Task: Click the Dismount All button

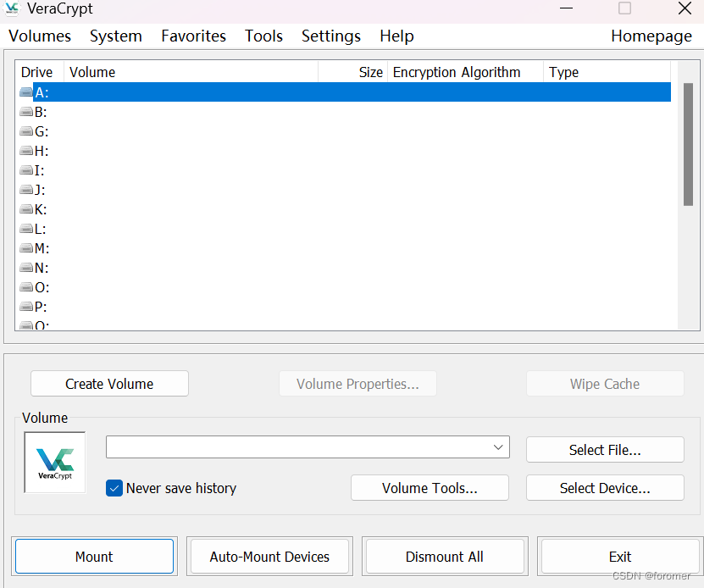Action: pos(445,557)
